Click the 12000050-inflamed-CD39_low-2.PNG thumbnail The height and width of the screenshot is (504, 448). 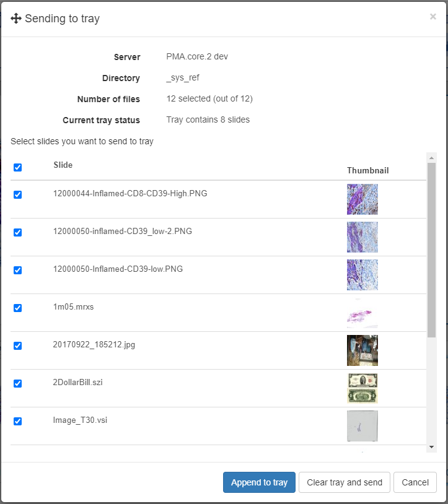tap(362, 237)
